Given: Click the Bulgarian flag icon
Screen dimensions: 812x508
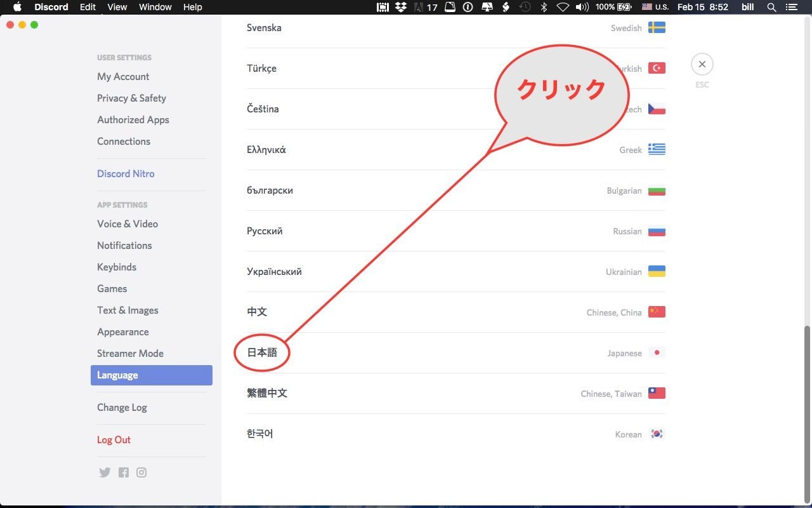Looking at the screenshot, I should (x=657, y=190).
